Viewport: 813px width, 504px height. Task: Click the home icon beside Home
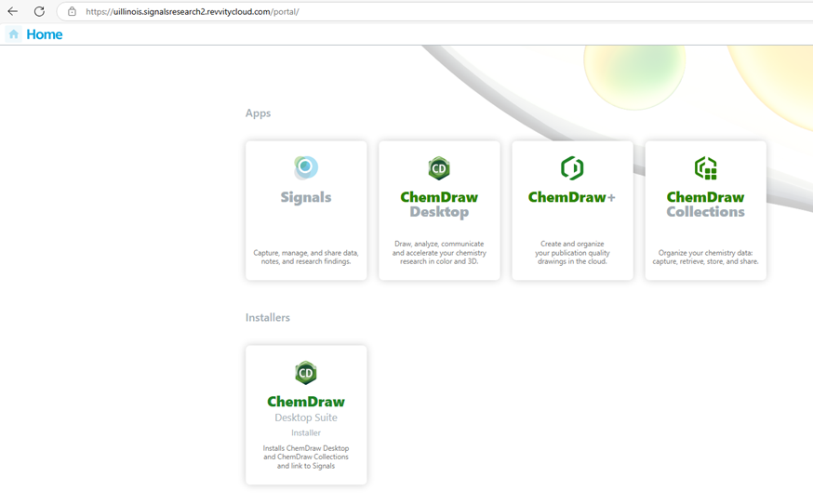click(13, 34)
